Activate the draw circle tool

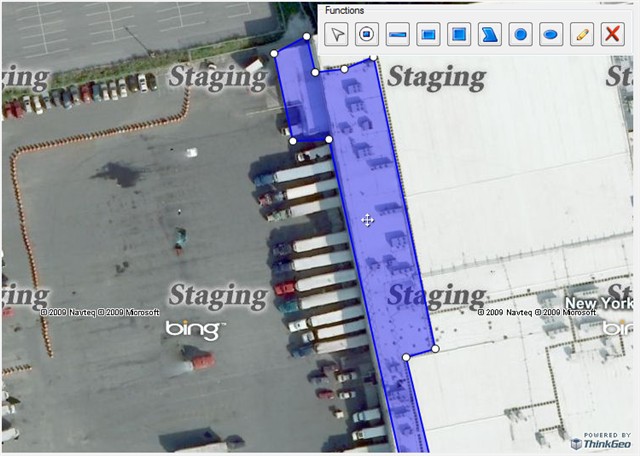coord(520,34)
